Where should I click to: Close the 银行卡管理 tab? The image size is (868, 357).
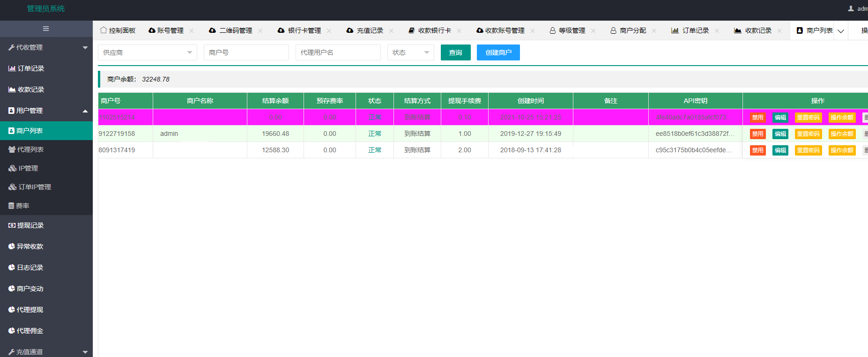329,31
